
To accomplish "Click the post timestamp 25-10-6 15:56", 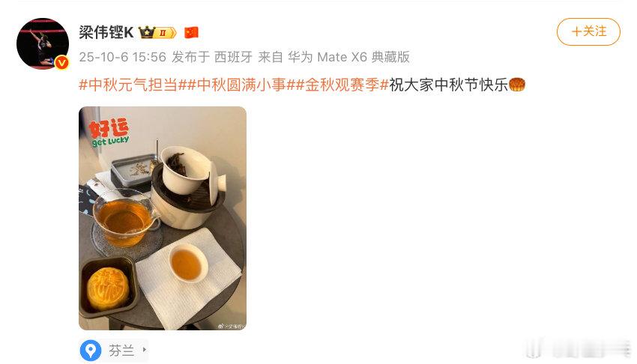I will click(x=122, y=57).
